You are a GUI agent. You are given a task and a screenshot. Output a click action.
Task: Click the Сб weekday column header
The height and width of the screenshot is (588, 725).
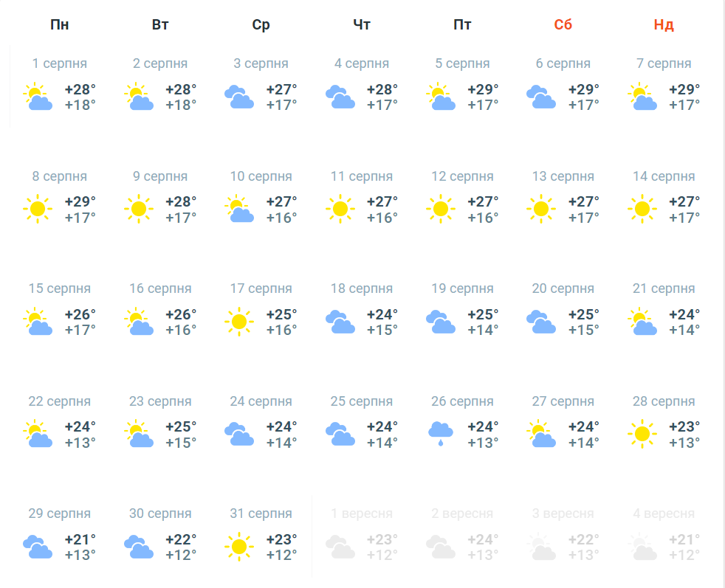(x=563, y=24)
